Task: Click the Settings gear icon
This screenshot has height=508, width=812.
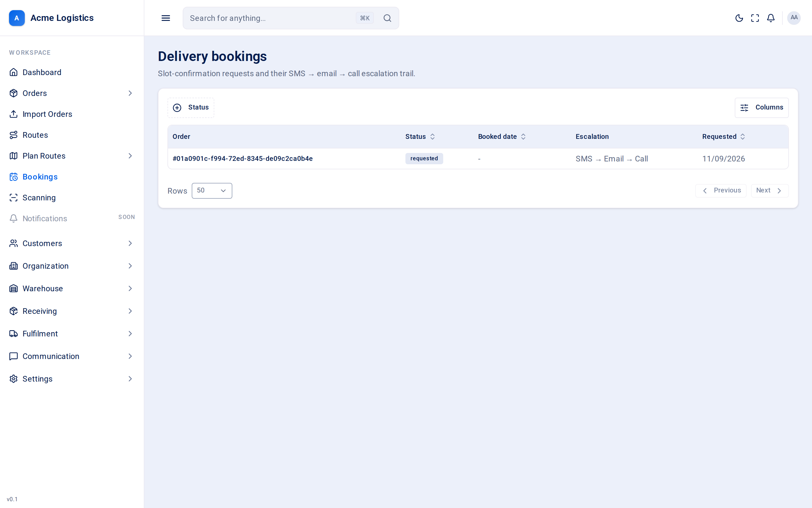Action: click(14, 379)
